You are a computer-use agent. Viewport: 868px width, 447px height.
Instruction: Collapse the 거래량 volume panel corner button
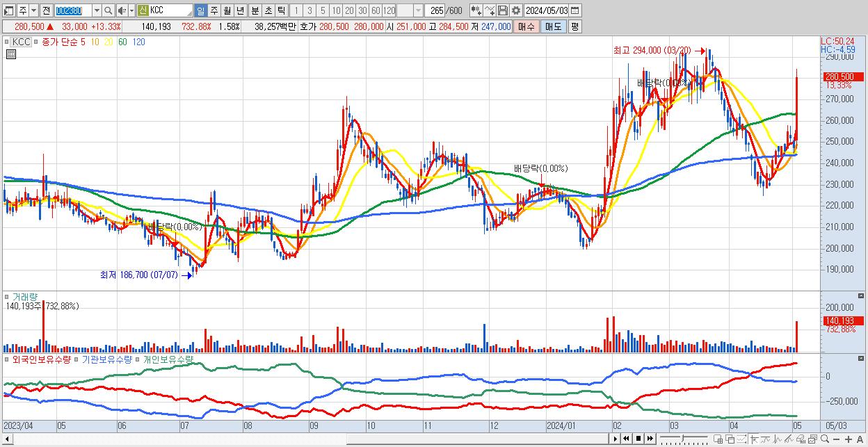tap(860, 296)
